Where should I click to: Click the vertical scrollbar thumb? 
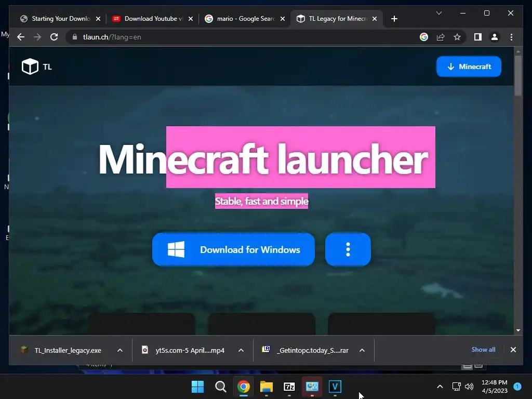point(518,76)
